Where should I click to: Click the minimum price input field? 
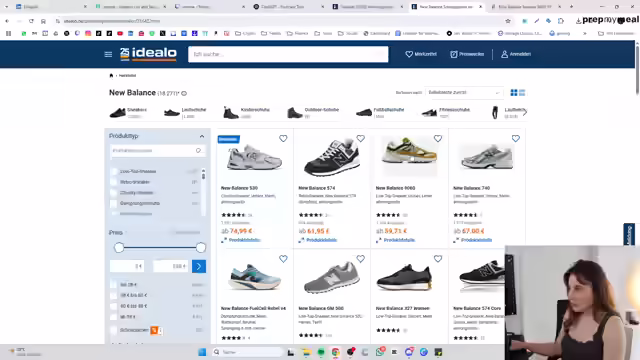pos(127,266)
